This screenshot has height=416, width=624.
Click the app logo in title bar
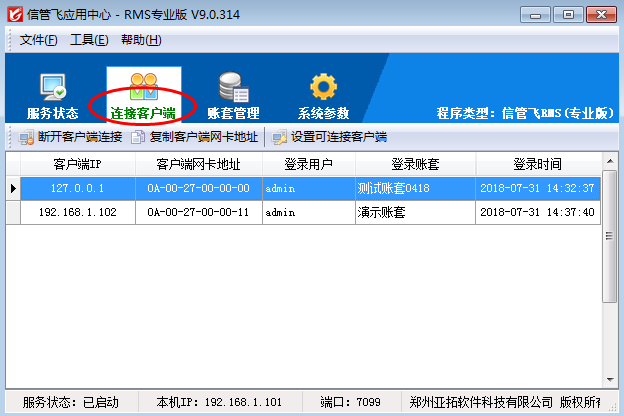coord(12,14)
